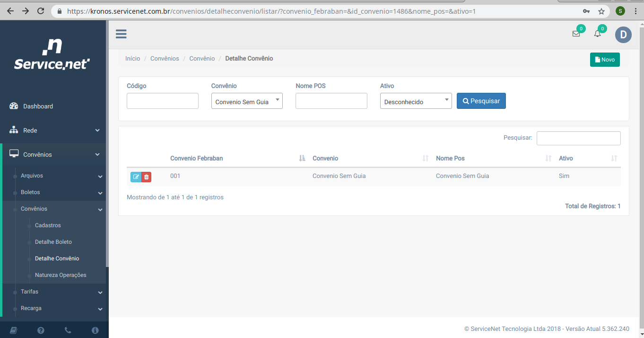This screenshot has height=338, width=644.
Task: Sort table by Convenio Febraban column
Action: click(x=197, y=158)
